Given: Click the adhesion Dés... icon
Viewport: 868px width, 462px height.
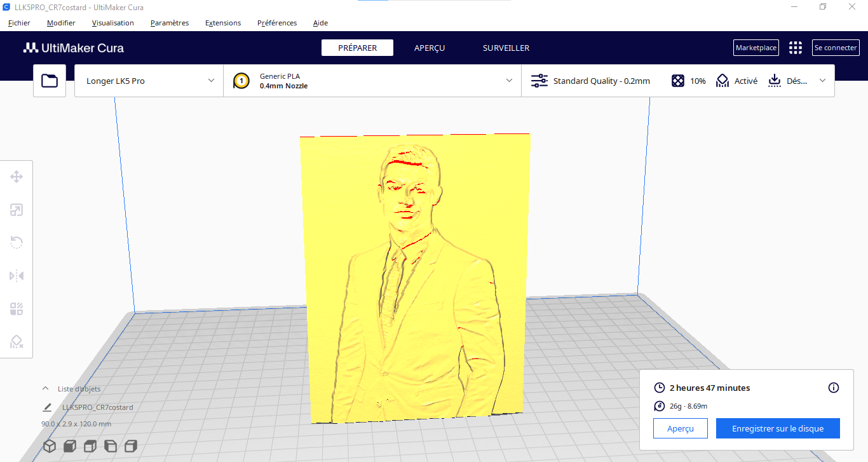Looking at the screenshot, I should click(x=774, y=81).
